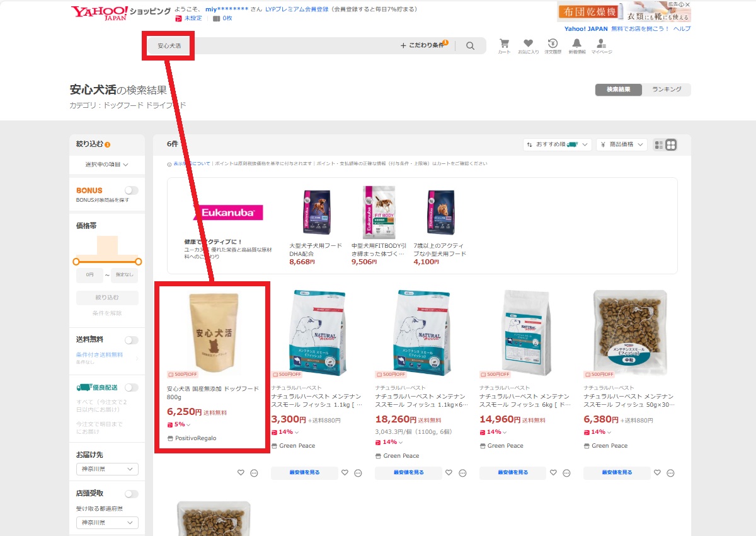Turn on the 優良配送 toggle
756x536 pixels.
point(131,388)
